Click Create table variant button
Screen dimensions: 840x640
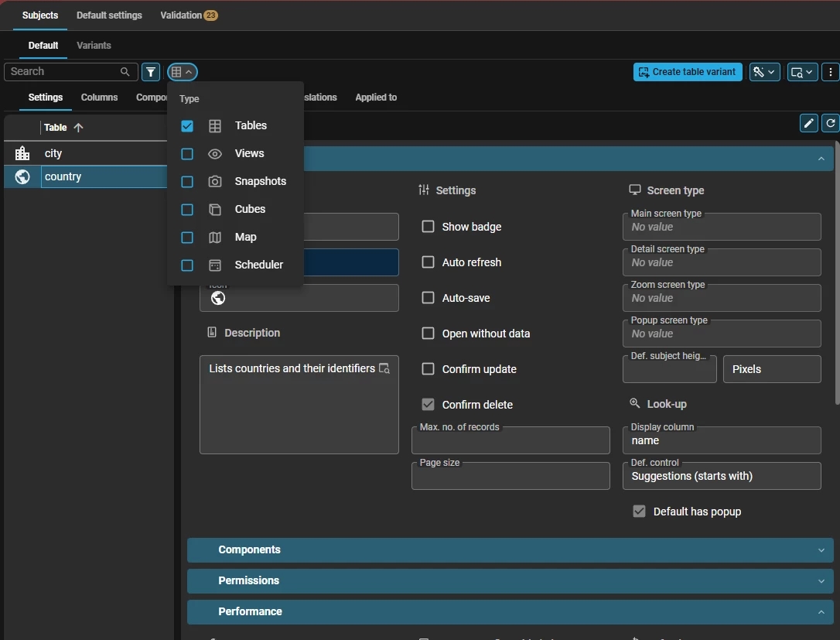688,72
